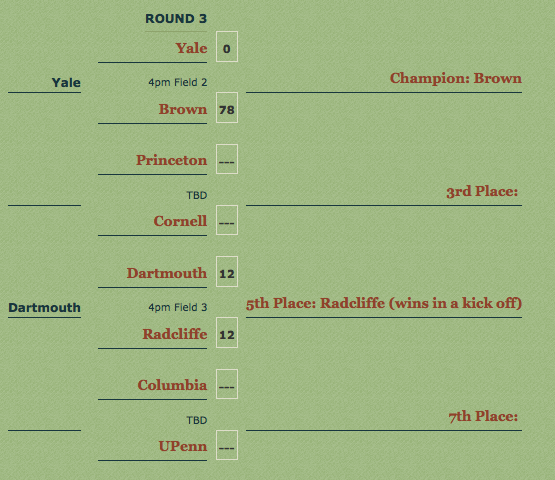Screen dimensions: 555x480
Task: Select UPenn's empty score box
Action: pos(227,445)
